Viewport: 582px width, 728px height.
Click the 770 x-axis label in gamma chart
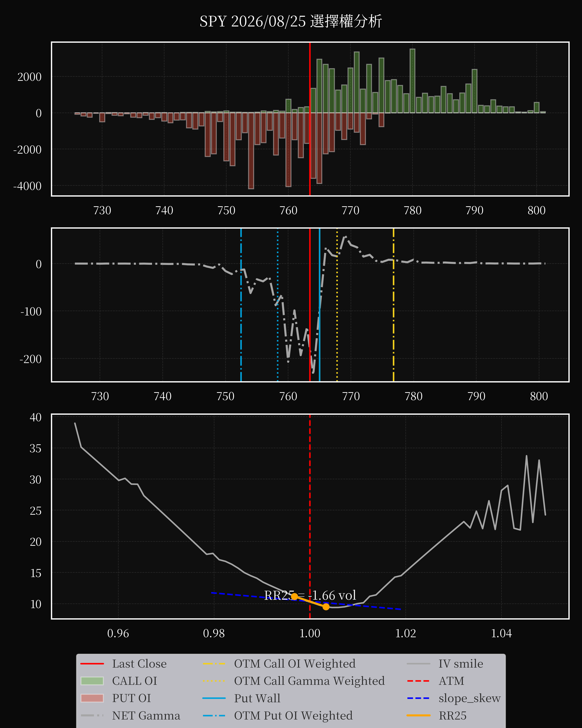(351, 396)
